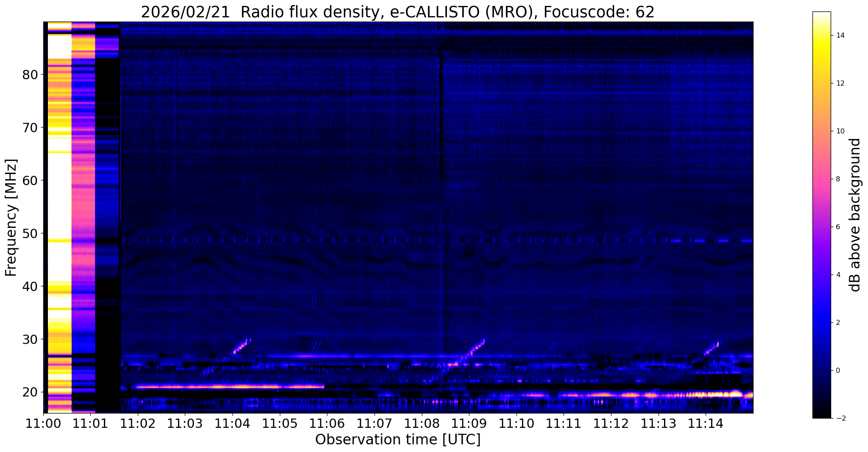Click the 'Observation time [UTC]' x-axis label
The image size is (868, 452).
[398, 440]
